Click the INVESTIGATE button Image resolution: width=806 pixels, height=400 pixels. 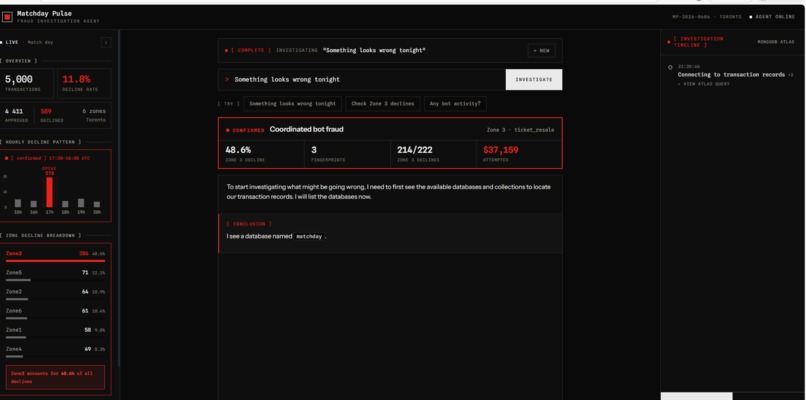click(x=534, y=80)
